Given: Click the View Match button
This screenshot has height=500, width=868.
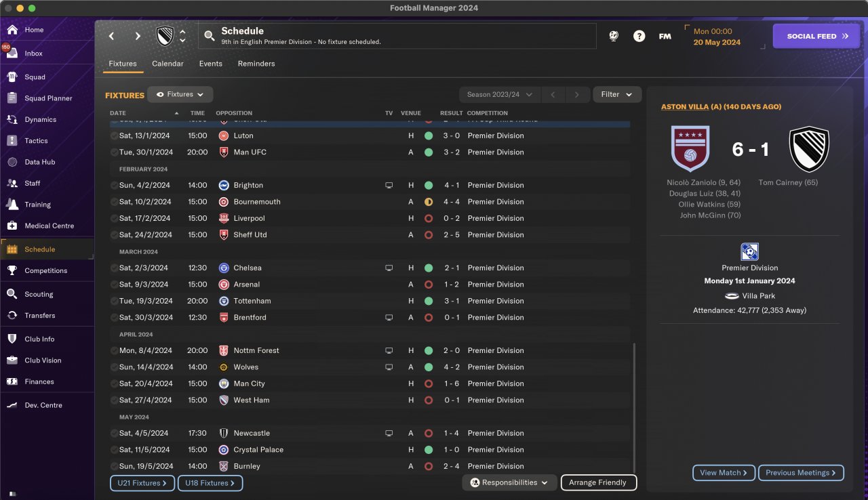Looking at the screenshot, I should (x=724, y=473).
